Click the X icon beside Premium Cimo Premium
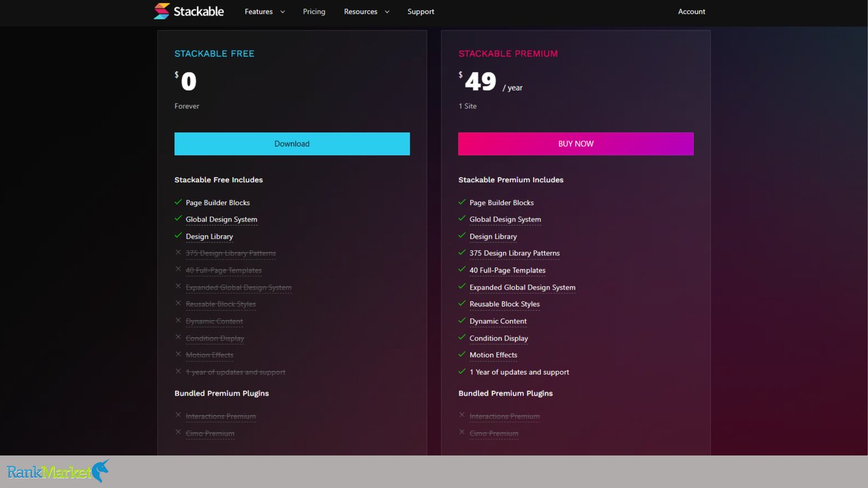The width and height of the screenshot is (868, 488). pos(462,432)
